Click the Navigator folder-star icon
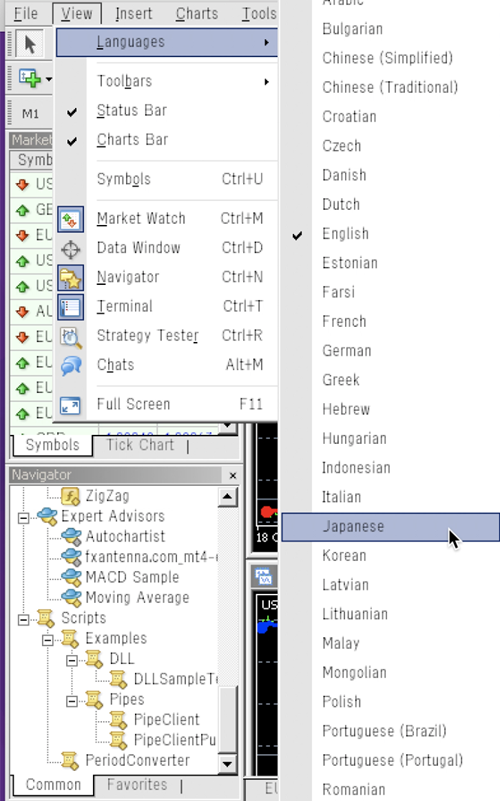 pyautogui.click(x=70, y=278)
